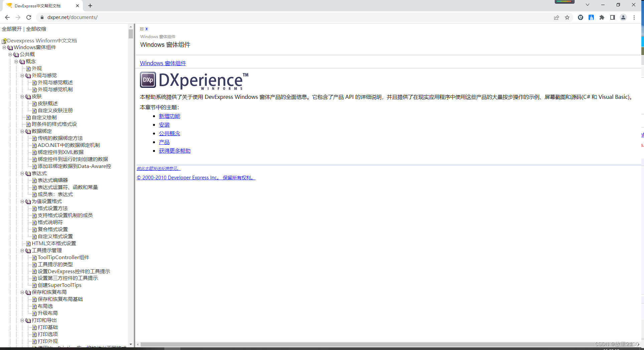The width and height of the screenshot is (644, 350).
Task: Click 全部收缩 to collapse all nodes
Action: [x=36, y=29]
